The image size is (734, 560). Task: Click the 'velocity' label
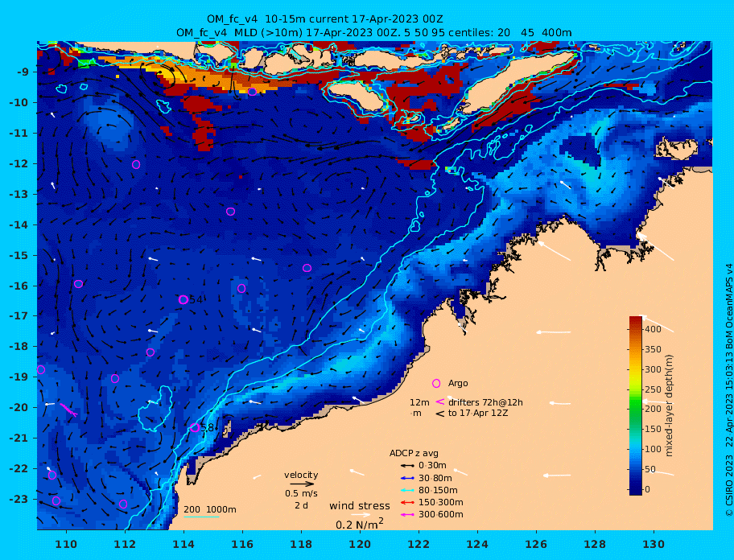(301, 475)
